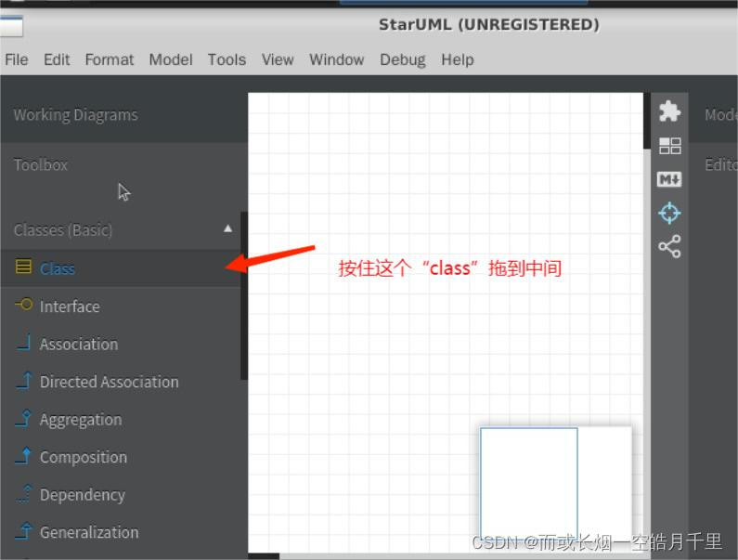The width and height of the screenshot is (738, 560).
Task: Click the Composition label in toolbox
Action: (84, 457)
